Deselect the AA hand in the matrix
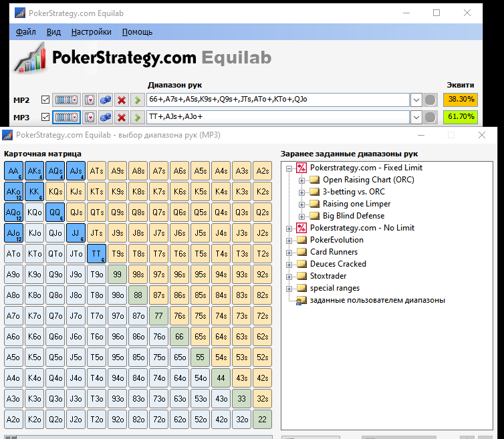 pos(13,170)
